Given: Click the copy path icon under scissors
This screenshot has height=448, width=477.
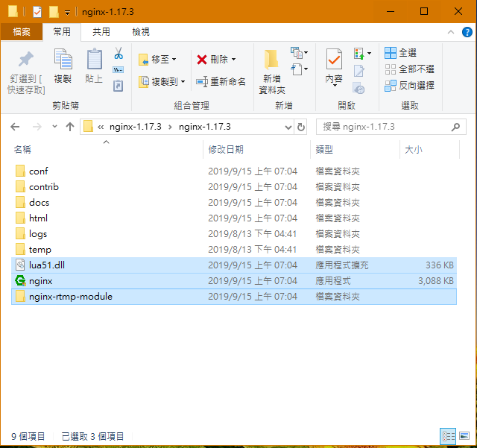Looking at the screenshot, I should point(119,69).
